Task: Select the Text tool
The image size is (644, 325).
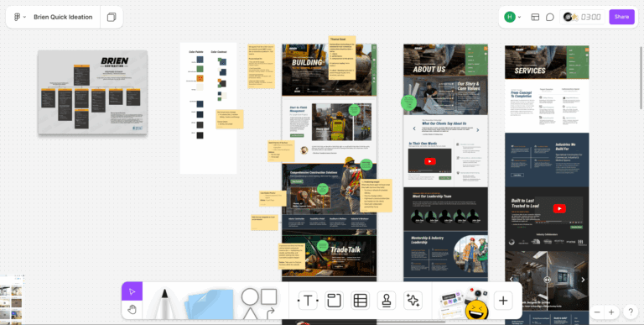Action: pyautogui.click(x=308, y=301)
